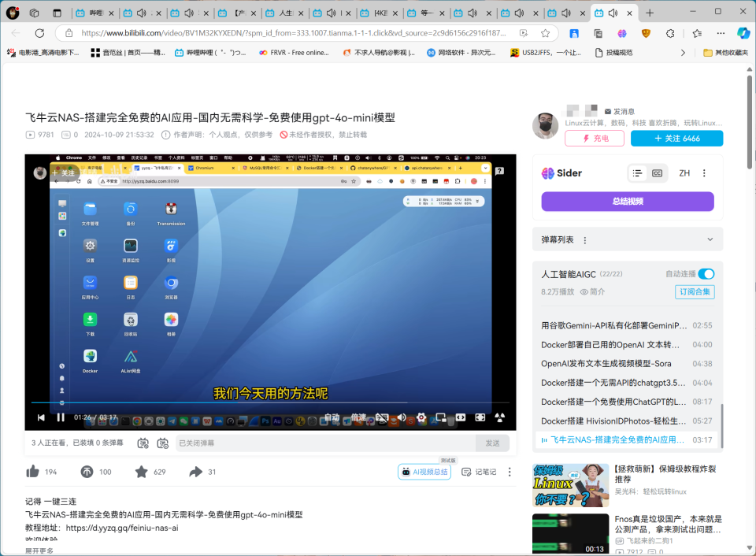The image size is (756, 556).
Task: Click the Sider 总结视频 button
Action: pos(628,202)
